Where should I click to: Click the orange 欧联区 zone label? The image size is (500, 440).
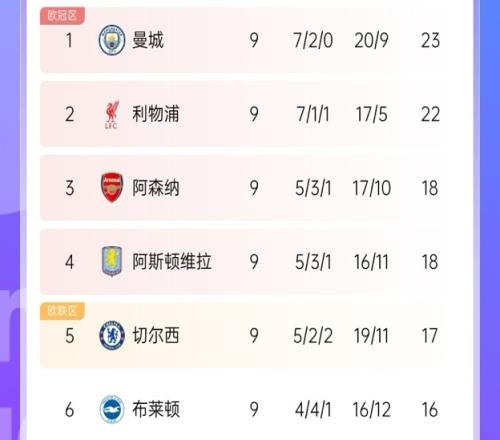[62, 311]
